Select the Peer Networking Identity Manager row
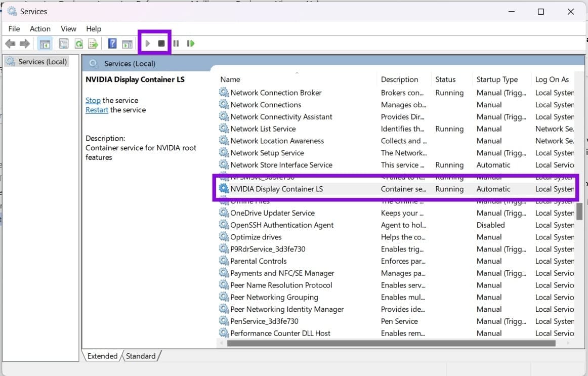The image size is (588, 376). pos(396,309)
